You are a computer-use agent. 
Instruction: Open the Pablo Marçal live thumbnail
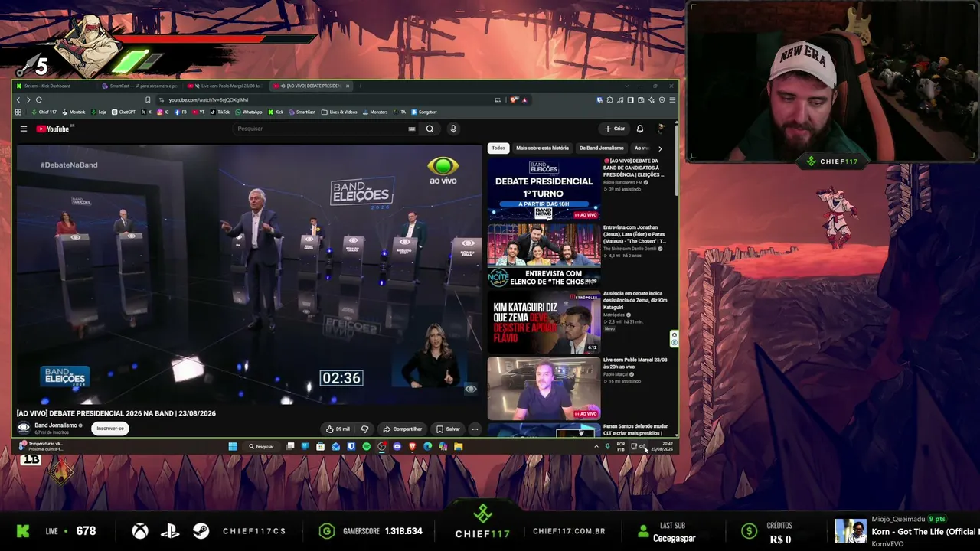tap(544, 388)
